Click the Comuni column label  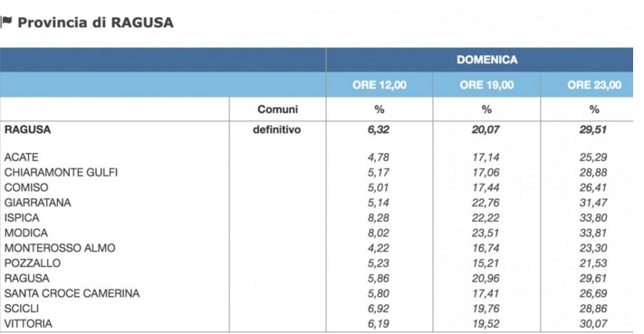click(278, 110)
